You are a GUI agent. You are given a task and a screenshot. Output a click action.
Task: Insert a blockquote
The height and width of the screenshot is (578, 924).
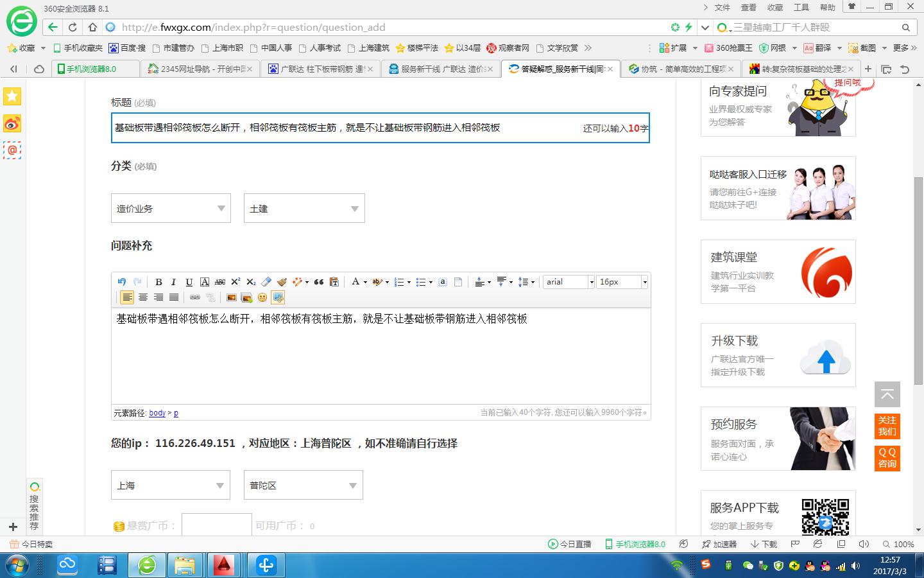tap(319, 282)
